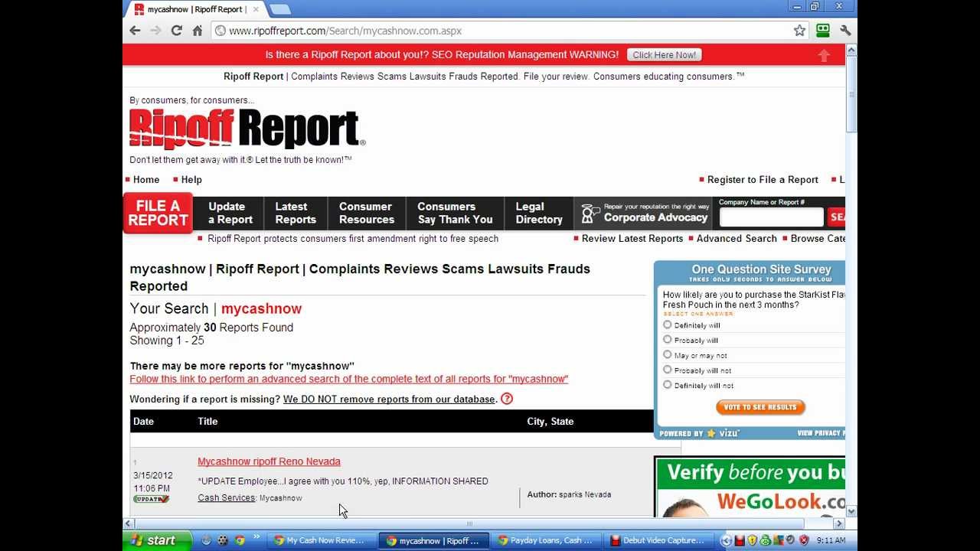
Task: Click the Company Name or Report search field
Action: (x=771, y=217)
